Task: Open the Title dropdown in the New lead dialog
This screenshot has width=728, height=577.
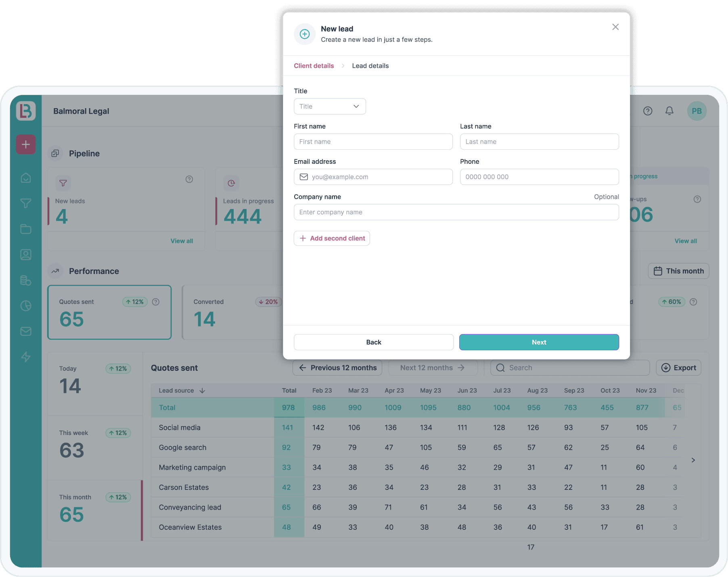Action: pyautogui.click(x=329, y=106)
